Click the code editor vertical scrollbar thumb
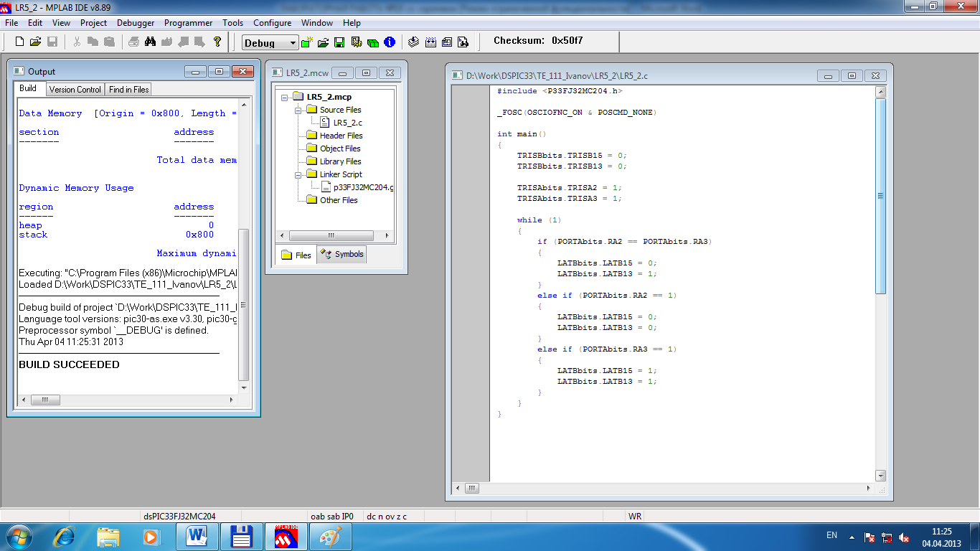This screenshot has width=980, height=551. (881, 195)
